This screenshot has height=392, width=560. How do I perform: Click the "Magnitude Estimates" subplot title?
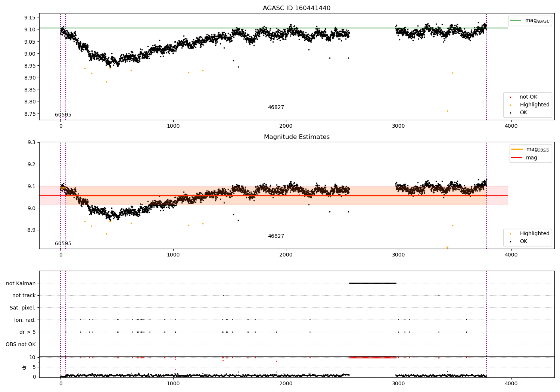click(296, 137)
